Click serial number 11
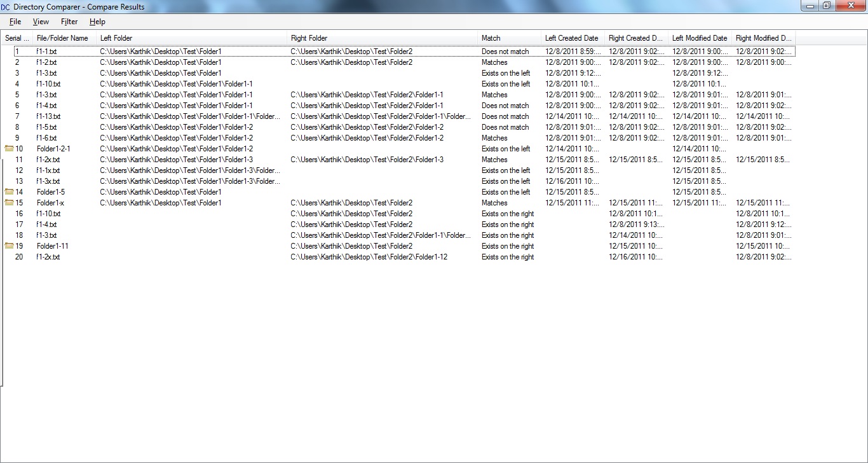868x463 pixels. pos(19,160)
